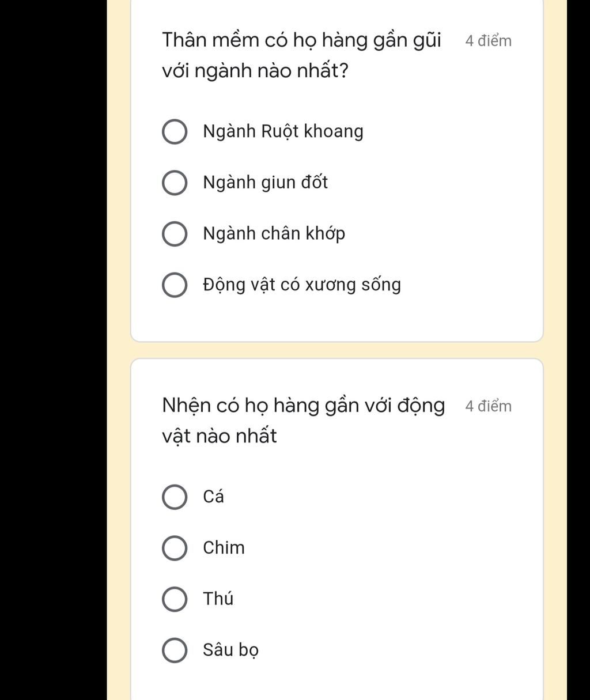Click the '4 điểm' label beside Thân mềm question
This screenshot has height=700, width=590.
488,41
